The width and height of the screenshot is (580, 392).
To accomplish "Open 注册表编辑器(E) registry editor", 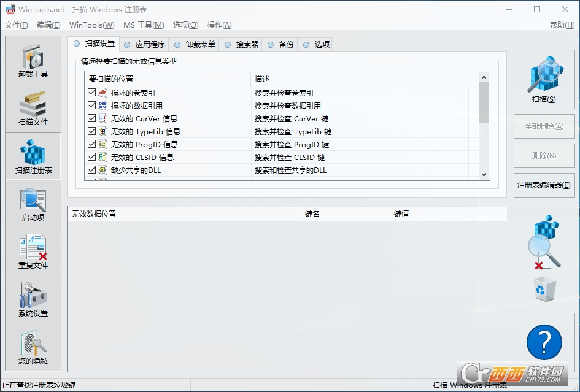I will tap(544, 185).
